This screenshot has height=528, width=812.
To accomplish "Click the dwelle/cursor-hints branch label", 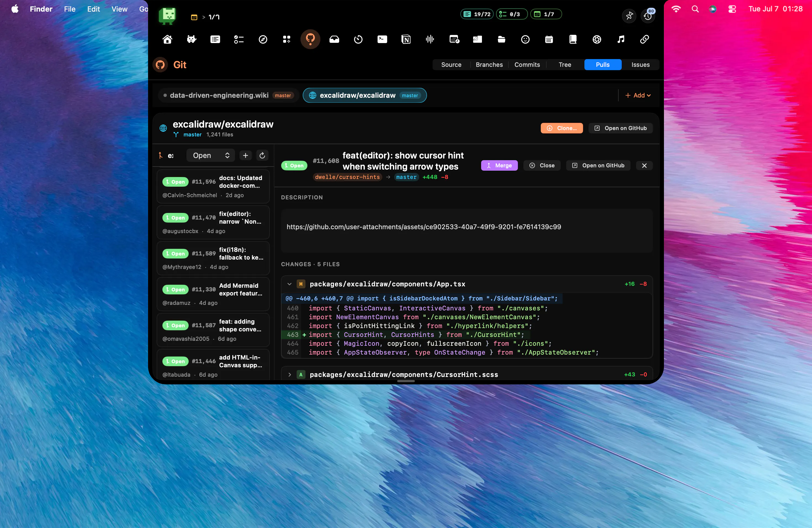I will click(x=347, y=177).
